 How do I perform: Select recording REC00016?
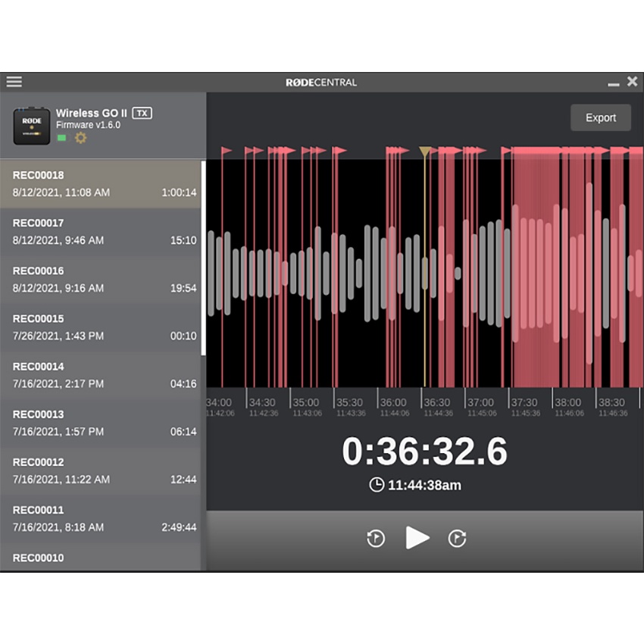coord(102,280)
